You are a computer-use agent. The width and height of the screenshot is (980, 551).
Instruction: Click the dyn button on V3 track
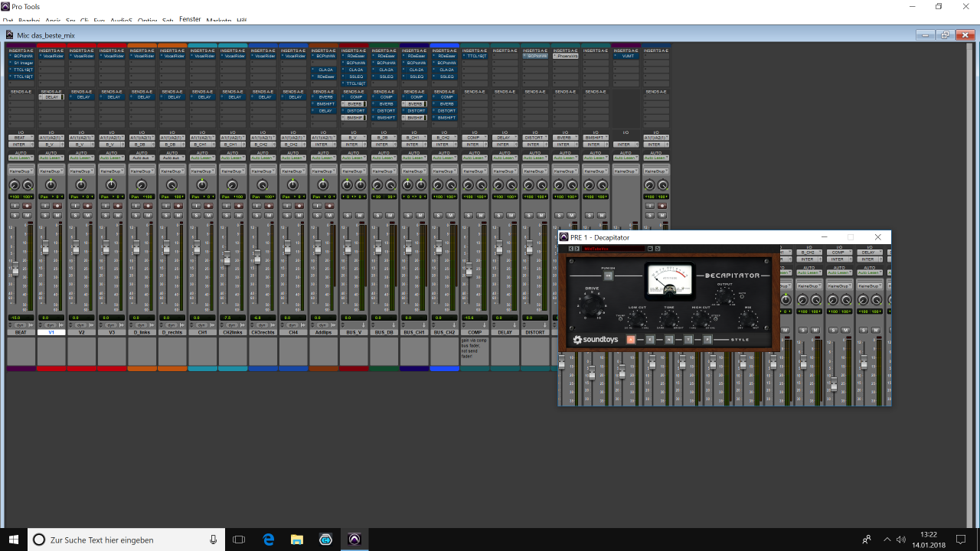point(110,325)
